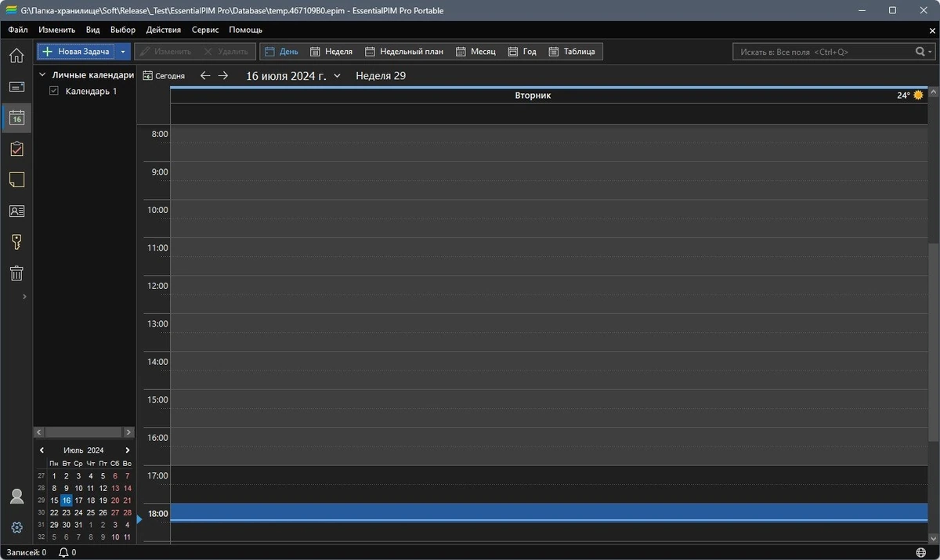Click the reminders bell icon in status bar
Viewport: 940px width, 560px height.
coord(64,552)
